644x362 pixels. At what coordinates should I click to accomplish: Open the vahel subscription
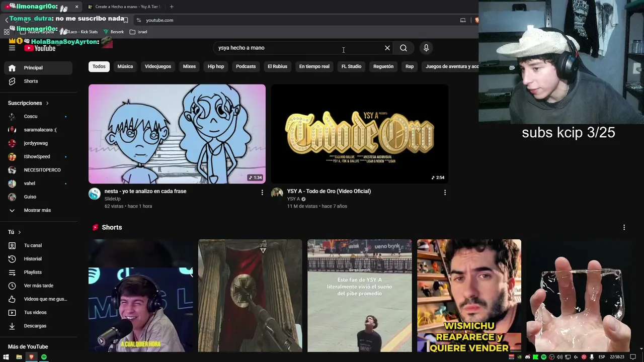point(39,184)
